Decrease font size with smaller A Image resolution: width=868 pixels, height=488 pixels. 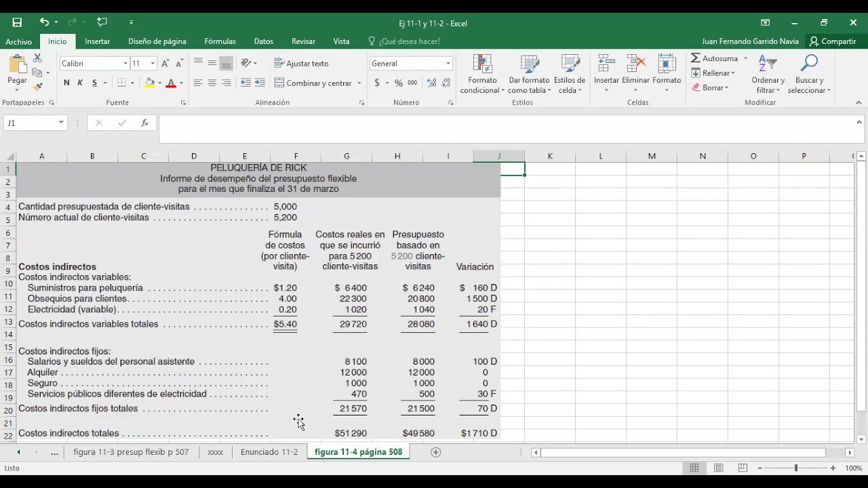click(179, 63)
